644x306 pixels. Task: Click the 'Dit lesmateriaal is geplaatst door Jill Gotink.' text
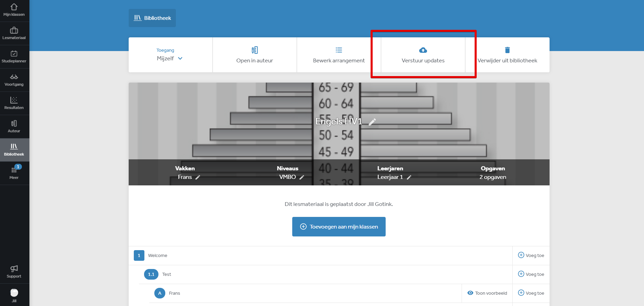coord(339,204)
